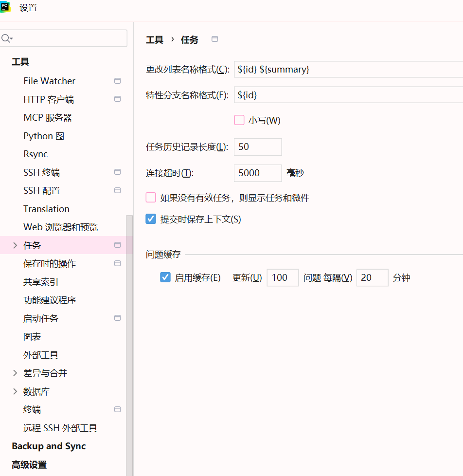Open the Translation settings page
463x476 pixels.
(x=46, y=208)
